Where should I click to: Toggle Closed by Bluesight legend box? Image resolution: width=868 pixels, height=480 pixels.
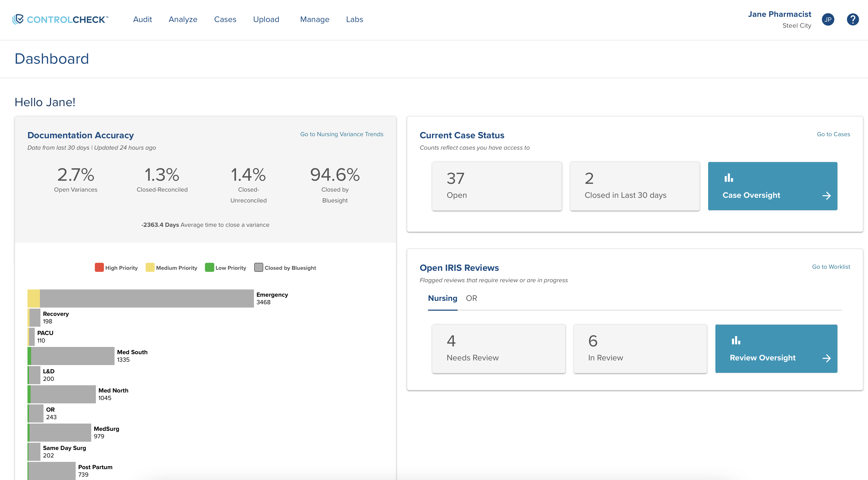pyautogui.click(x=258, y=268)
